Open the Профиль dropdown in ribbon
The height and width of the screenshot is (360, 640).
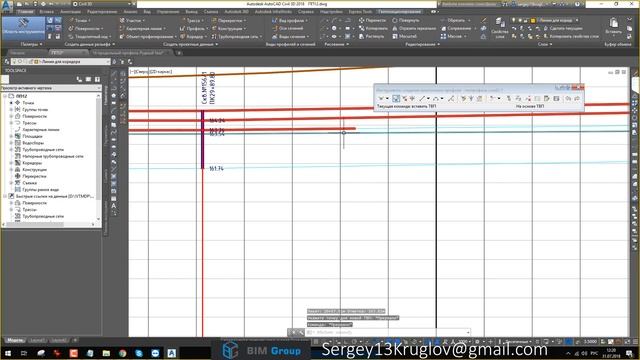[193, 28]
